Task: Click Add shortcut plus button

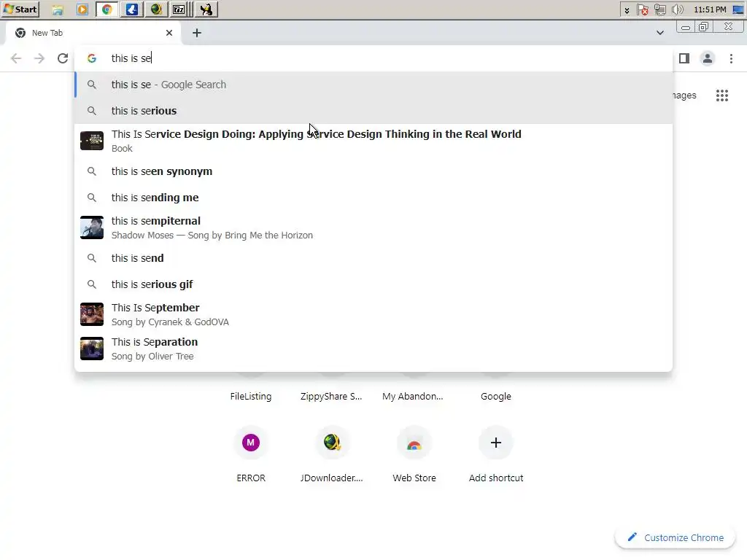Action: [496, 443]
